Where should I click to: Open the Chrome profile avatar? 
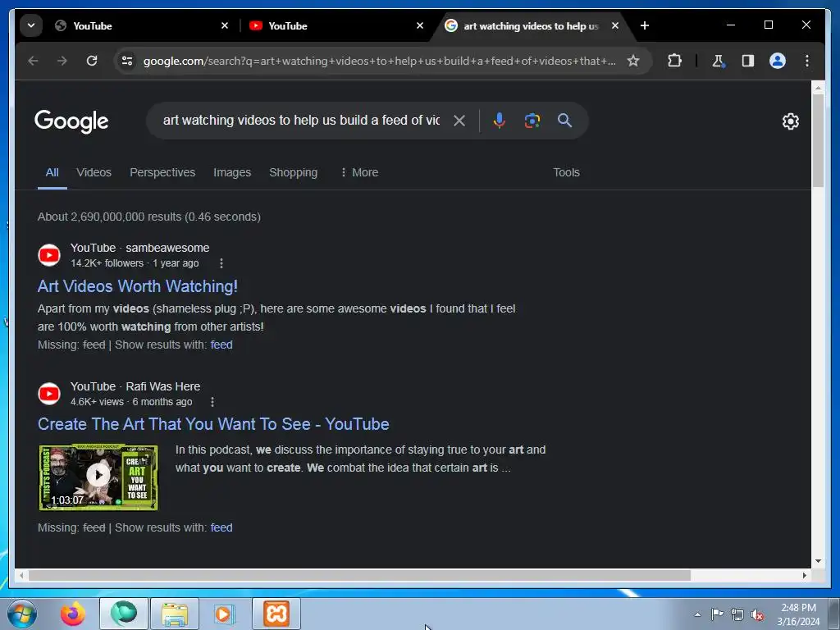coord(778,61)
